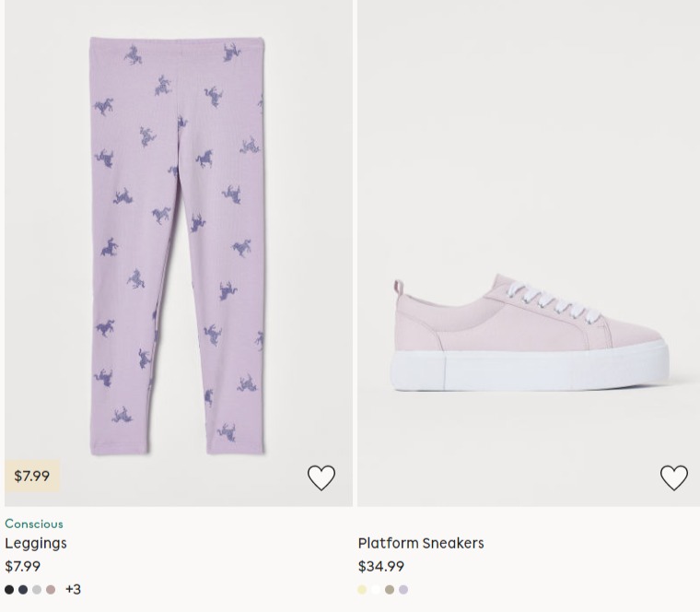Open the Platform Sneakers product title link
The width and height of the screenshot is (700, 612).
tap(421, 543)
